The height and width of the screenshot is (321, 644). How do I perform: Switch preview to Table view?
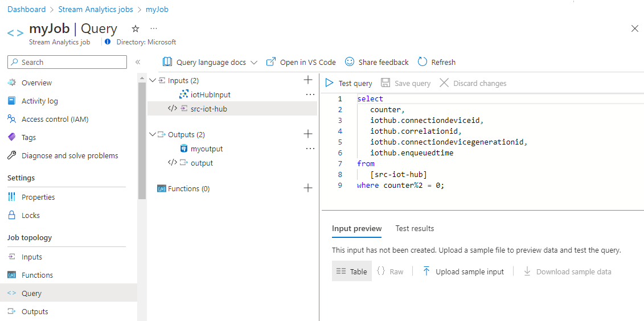(352, 271)
